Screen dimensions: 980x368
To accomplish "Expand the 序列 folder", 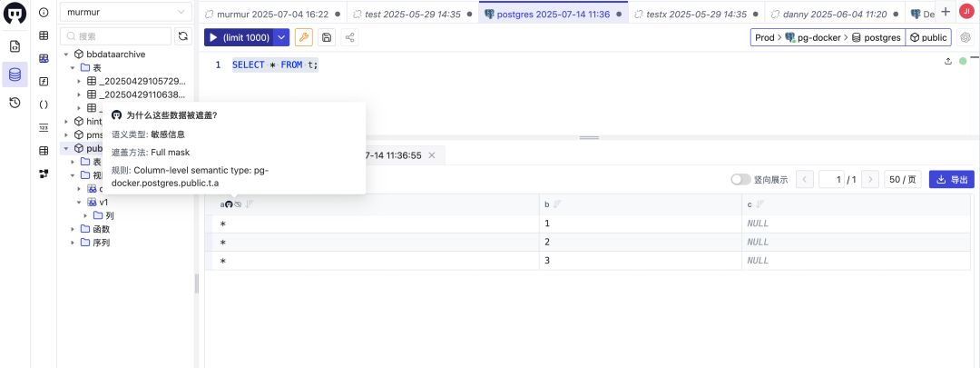I will click(x=73, y=243).
